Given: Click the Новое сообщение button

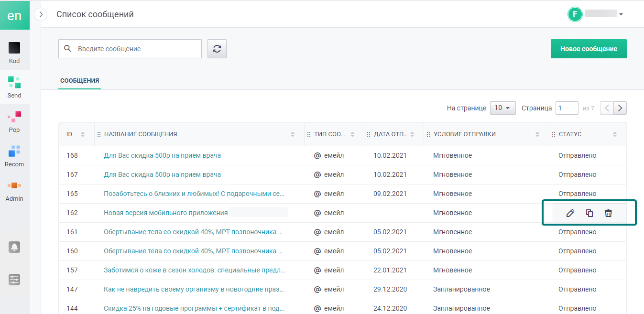Looking at the screenshot, I should click(x=589, y=49).
